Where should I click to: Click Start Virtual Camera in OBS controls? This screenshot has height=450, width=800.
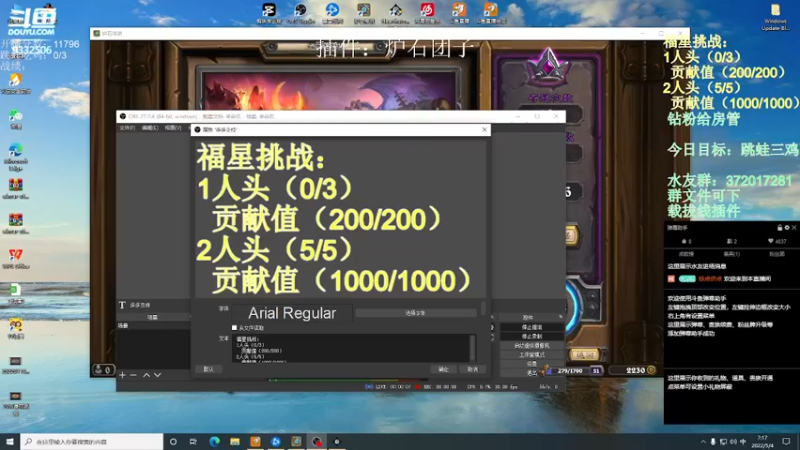[x=532, y=345]
